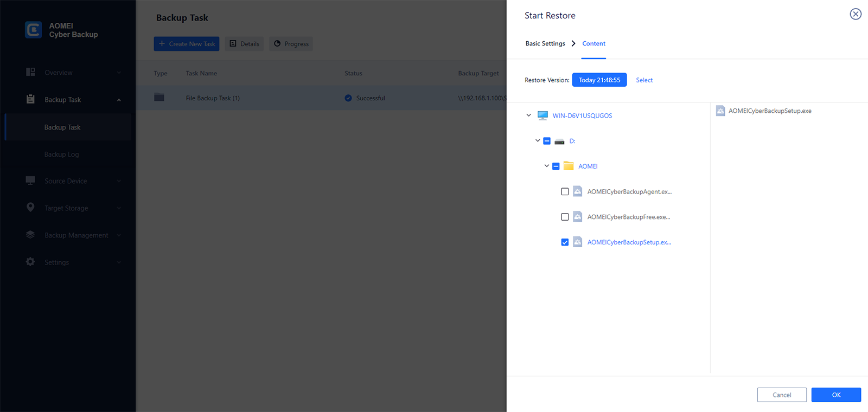Viewport: 868px width, 412px height.
Task: Switch to the Basic Settings step
Action: point(545,43)
